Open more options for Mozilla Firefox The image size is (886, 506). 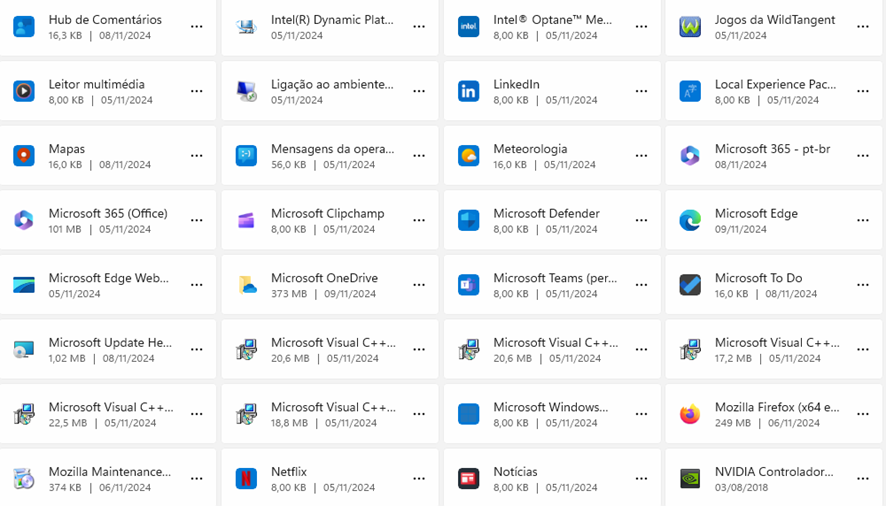pos(863,414)
